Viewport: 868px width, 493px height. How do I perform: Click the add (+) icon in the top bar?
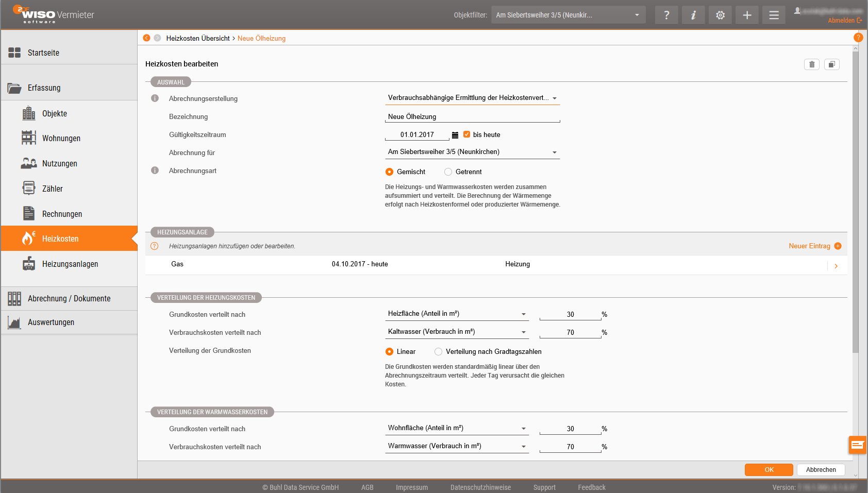click(x=747, y=14)
